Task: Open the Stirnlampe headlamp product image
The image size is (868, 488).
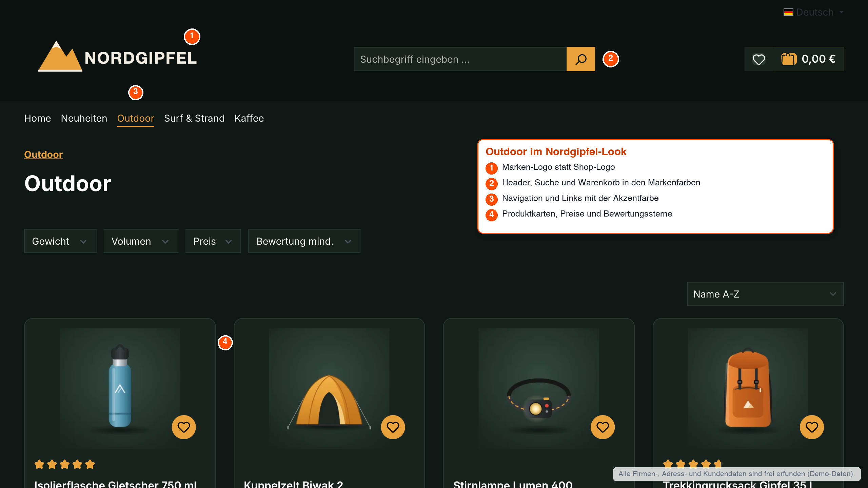Action: click(538, 388)
